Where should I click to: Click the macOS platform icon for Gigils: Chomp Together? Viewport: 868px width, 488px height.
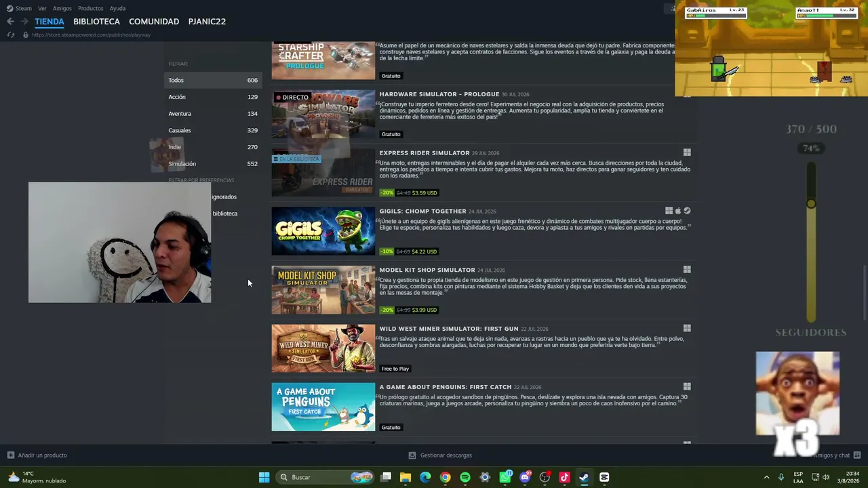(x=678, y=211)
